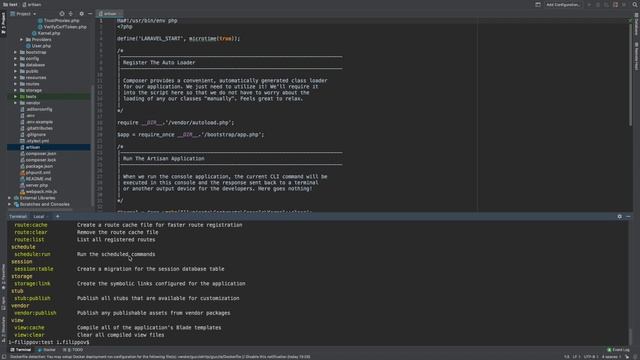Click the Add Configuration button
640x360 pixels.
coord(562,4)
